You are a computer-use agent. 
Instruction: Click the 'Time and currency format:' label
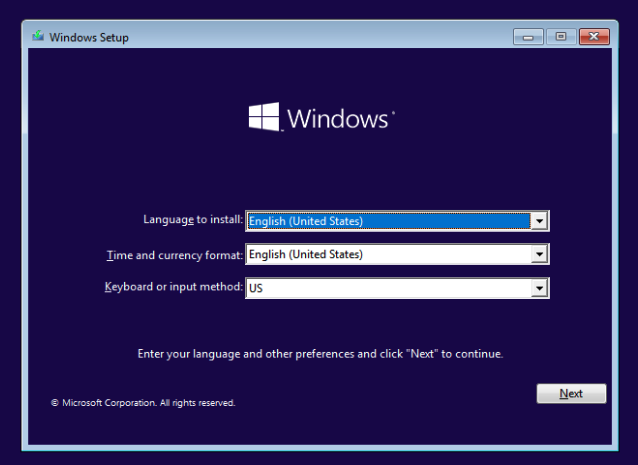[x=175, y=255]
